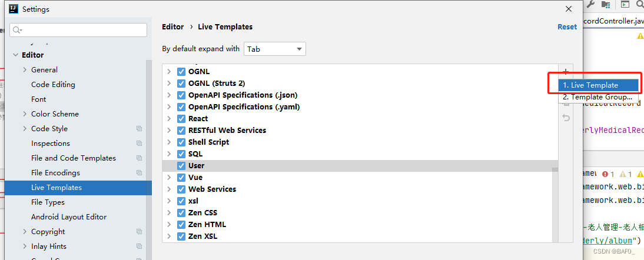This screenshot has width=644, height=260.
Task: Click per-project copy icon beside Code Style
Action: (x=140, y=129)
